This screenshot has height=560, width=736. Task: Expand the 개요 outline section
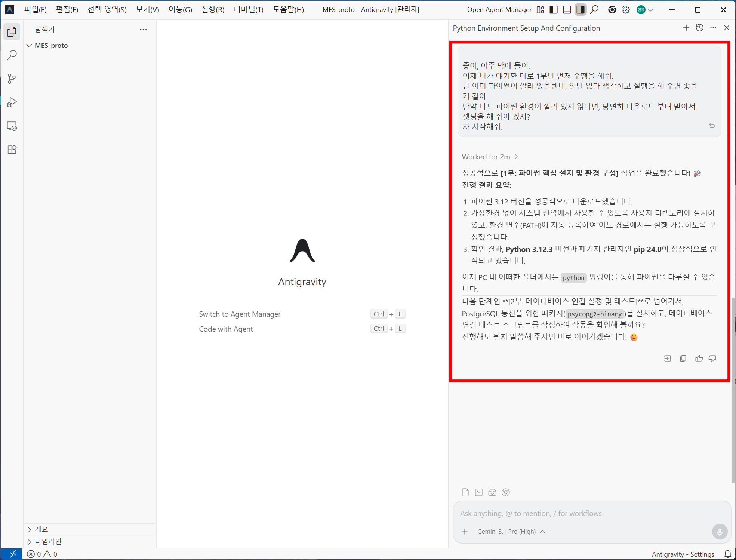click(x=89, y=529)
